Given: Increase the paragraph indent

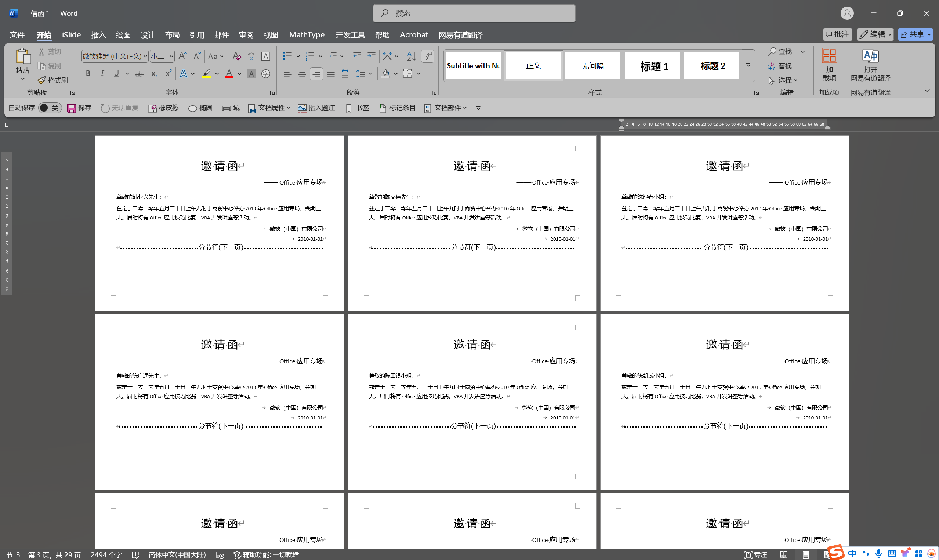Looking at the screenshot, I should coord(371,56).
